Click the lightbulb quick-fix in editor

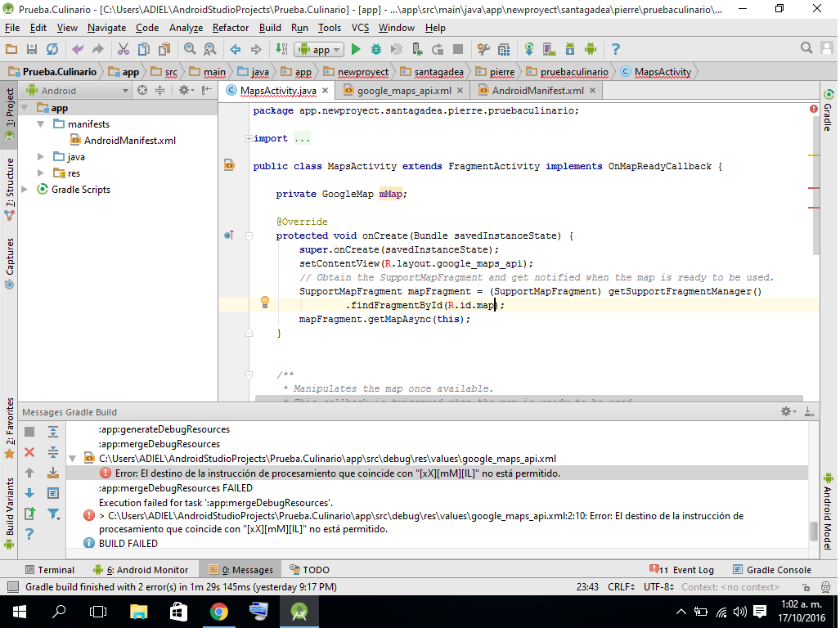265,302
